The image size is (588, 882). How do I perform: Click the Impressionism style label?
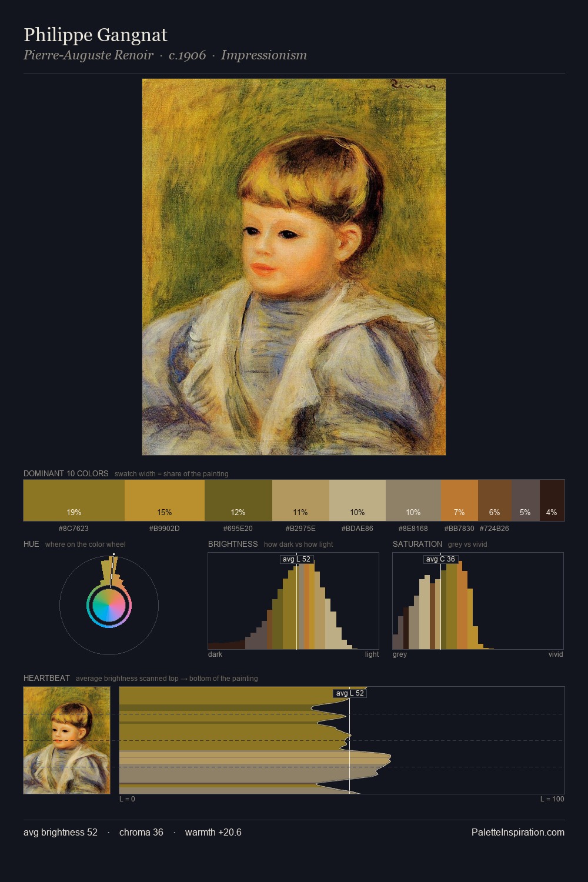tap(264, 55)
